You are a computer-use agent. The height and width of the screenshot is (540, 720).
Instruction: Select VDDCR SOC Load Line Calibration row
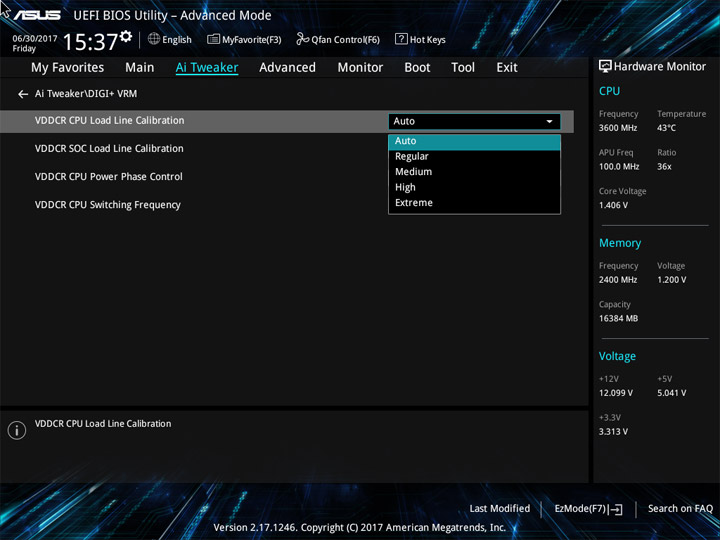(287, 149)
